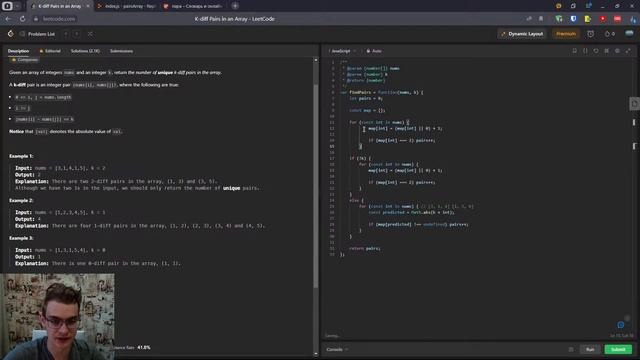
Task: Click the editor bookmark note icon
Action: pos(575,51)
